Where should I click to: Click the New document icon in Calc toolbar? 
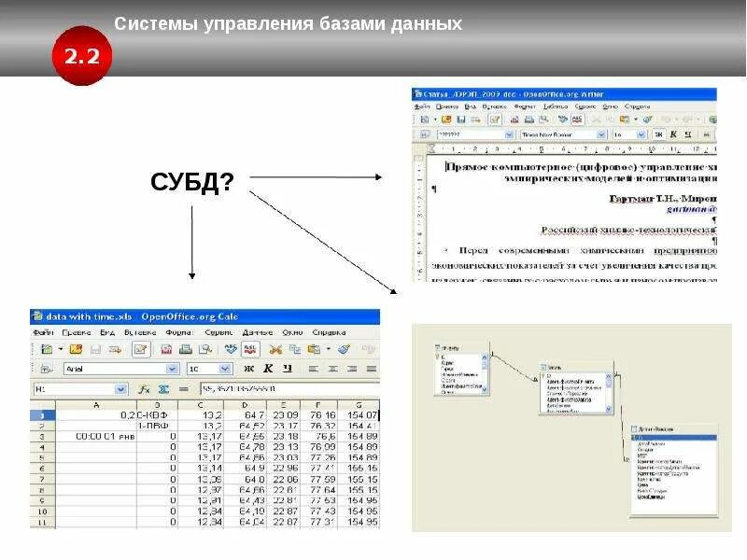point(47,349)
